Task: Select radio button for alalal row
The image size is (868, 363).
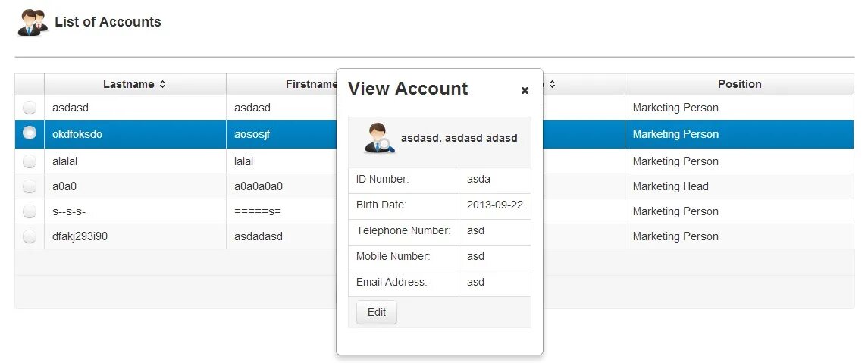Action: pyautogui.click(x=30, y=161)
